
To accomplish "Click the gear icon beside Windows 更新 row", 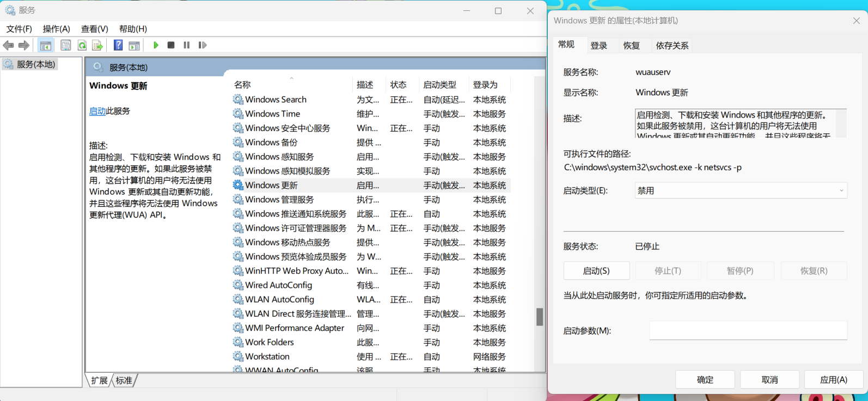I will (x=238, y=185).
